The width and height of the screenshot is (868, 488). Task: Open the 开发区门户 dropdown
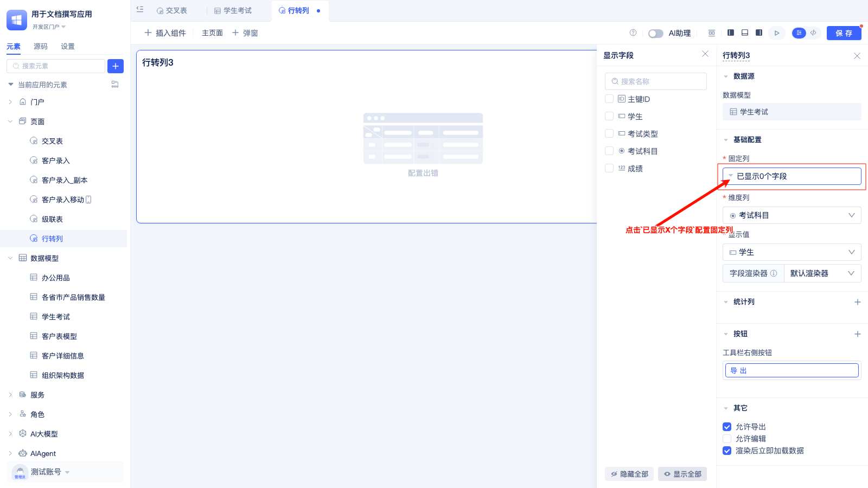49,27
